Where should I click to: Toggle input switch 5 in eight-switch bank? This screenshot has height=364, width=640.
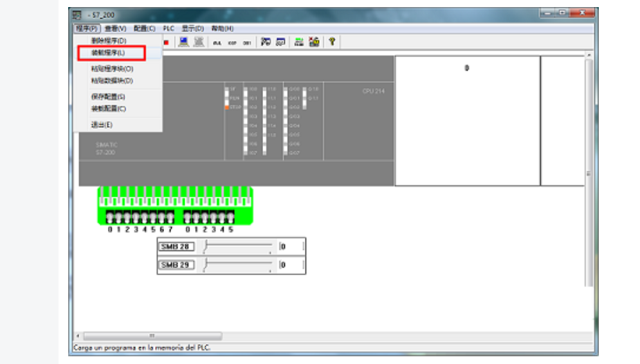(152, 217)
